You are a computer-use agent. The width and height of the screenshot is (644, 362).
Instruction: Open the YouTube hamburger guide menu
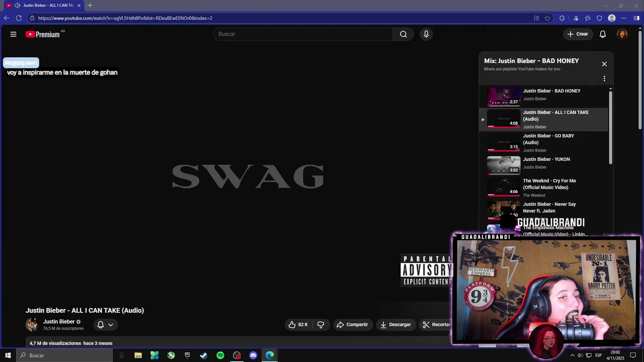[14, 34]
